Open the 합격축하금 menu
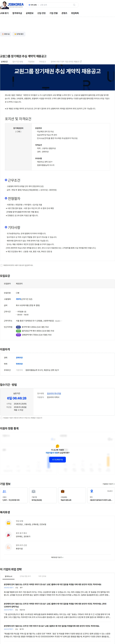The width and height of the screenshot is (115, 644). pyautogui.click(x=17, y=13)
